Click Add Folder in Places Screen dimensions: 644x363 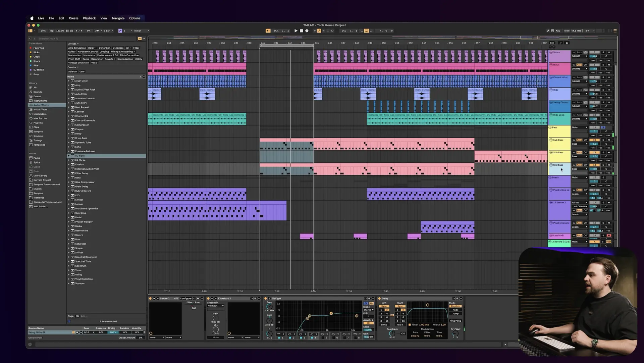(x=40, y=206)
